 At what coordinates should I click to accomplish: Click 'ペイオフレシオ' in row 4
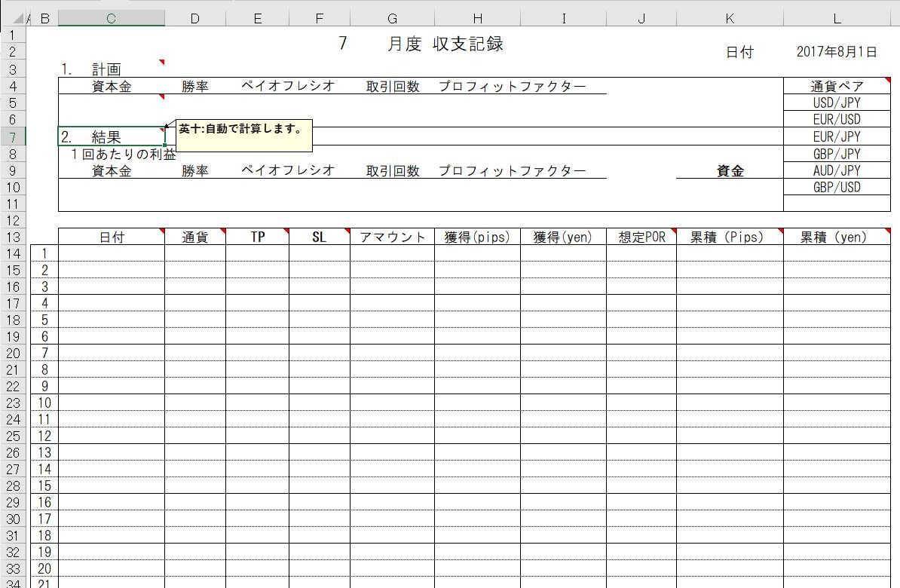tap(288, 85)
